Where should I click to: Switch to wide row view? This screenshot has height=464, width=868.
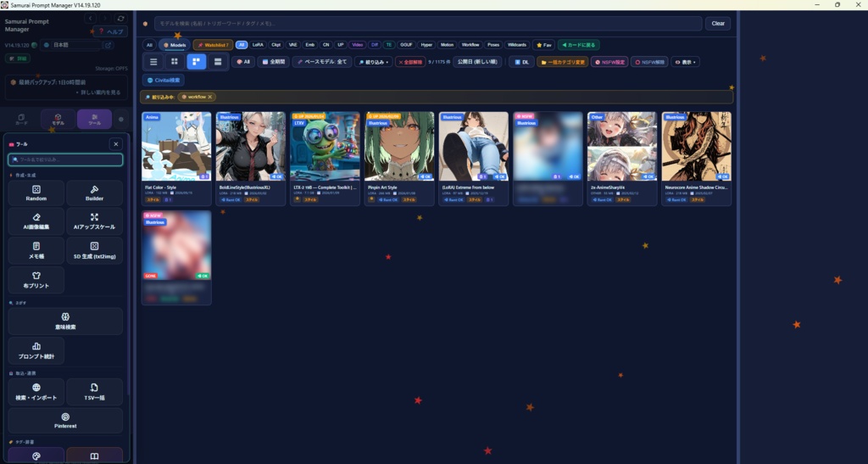pyautogui.click(x=218, y=61)
